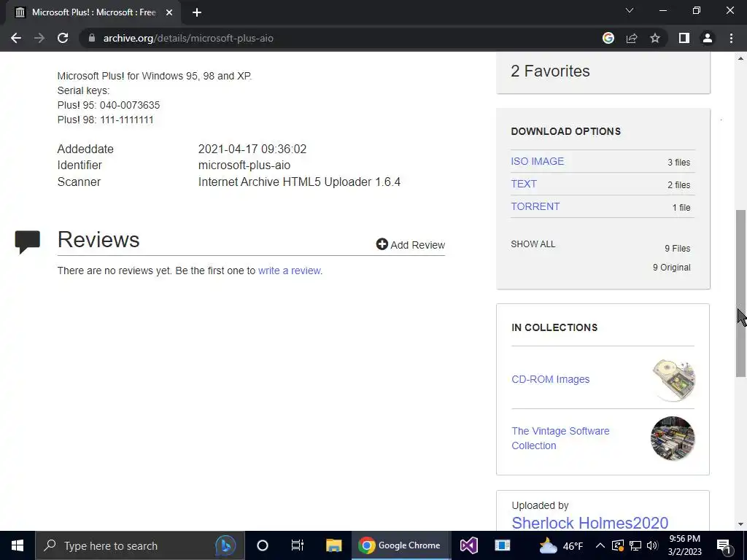Open Cortana circle icon
This screenshot has width=747, height=560.
[262, 545]
